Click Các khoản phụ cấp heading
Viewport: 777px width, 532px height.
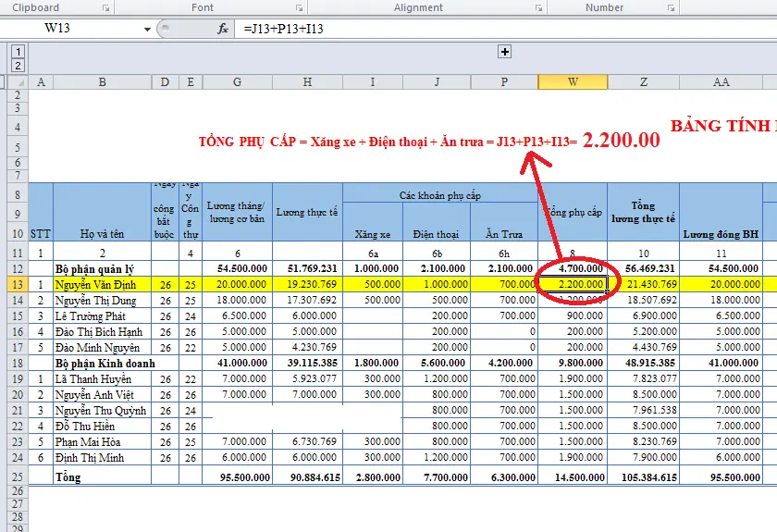[x=440, y=195]
